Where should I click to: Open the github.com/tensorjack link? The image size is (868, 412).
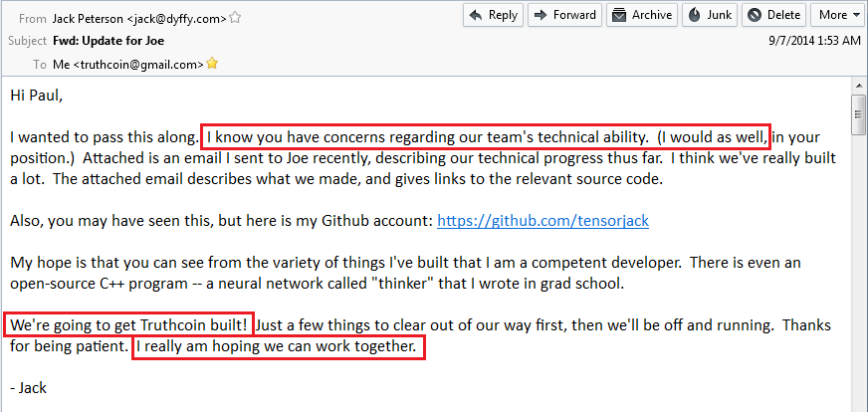click(x=542, y=220)
